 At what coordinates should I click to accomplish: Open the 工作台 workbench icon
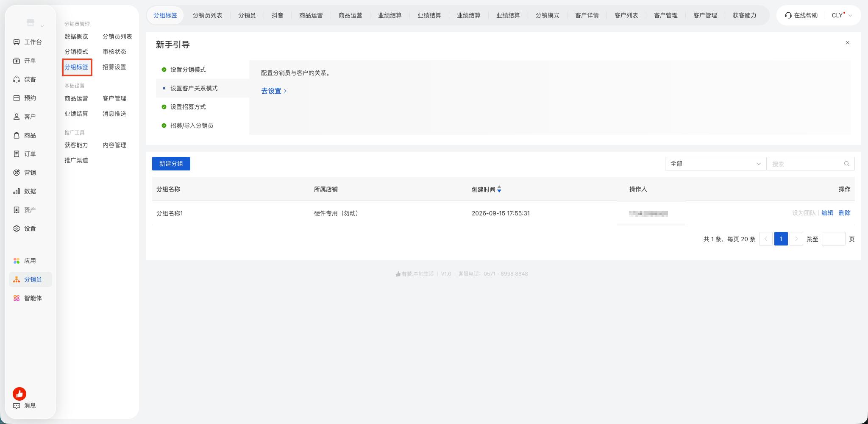[17, 42]
